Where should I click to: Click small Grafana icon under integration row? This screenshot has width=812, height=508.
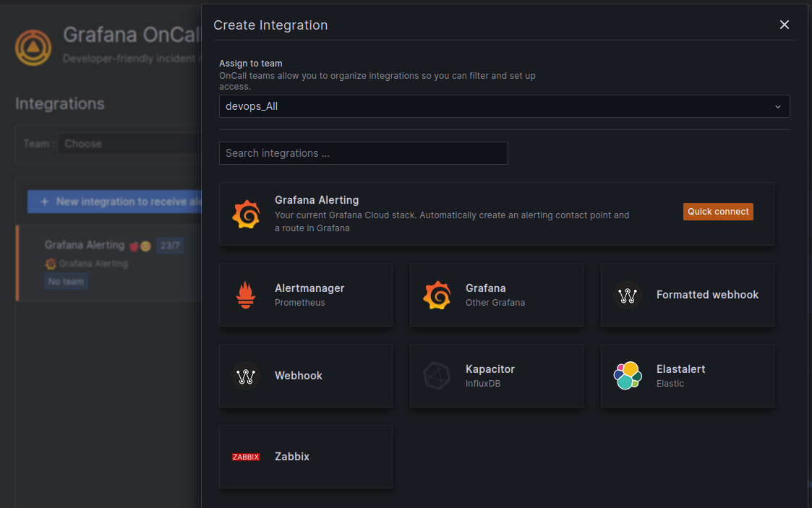(50, 264)
